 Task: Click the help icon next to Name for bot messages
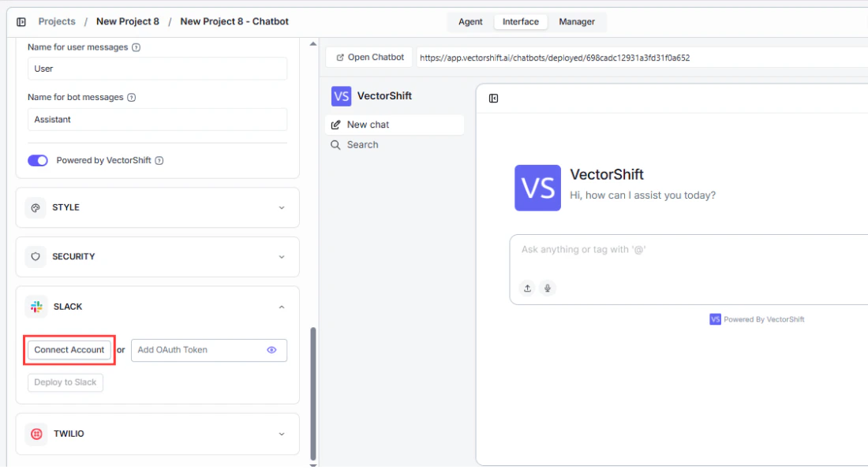131,98
